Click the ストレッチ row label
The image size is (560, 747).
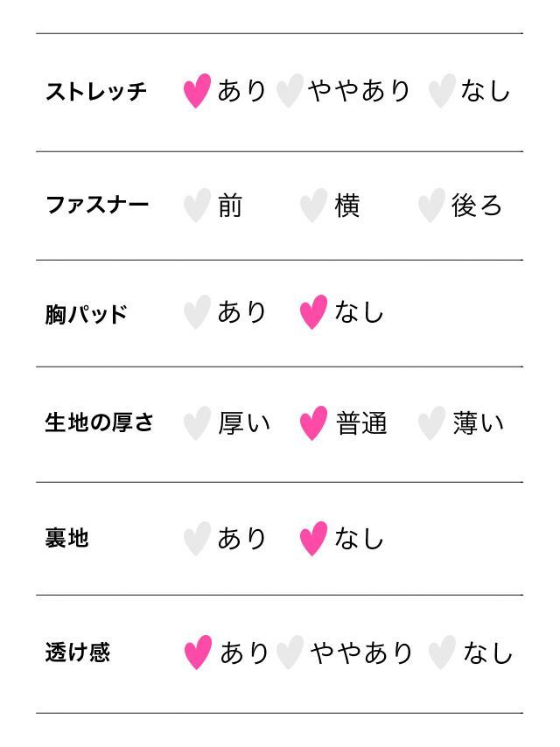pyautogui.click(x=96, y=92)
